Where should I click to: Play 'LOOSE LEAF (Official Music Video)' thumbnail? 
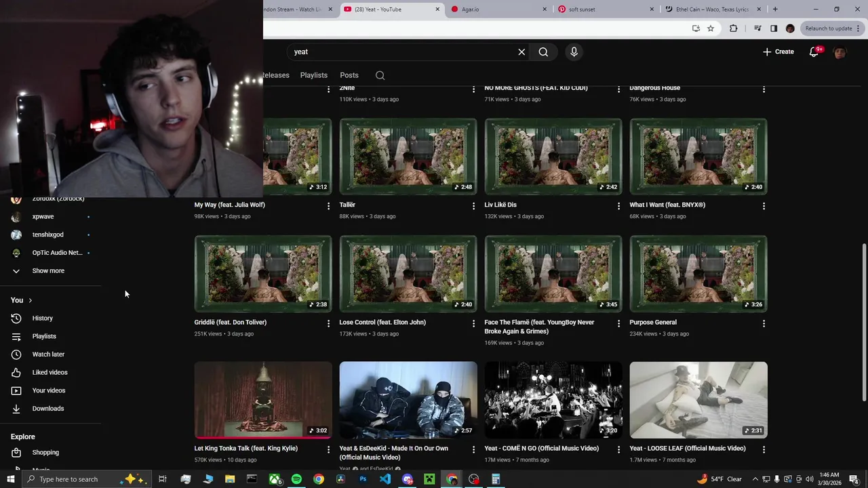(x=698, y=400)
